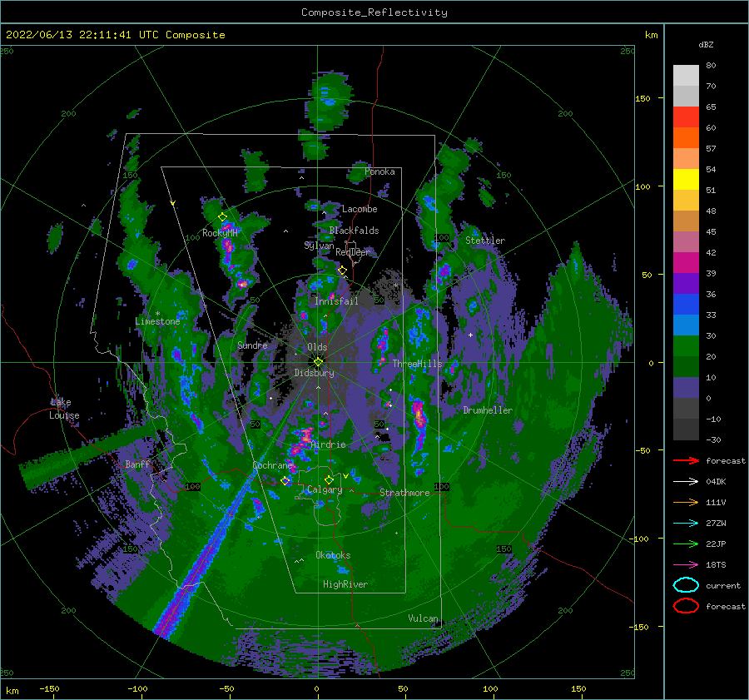This screenshot has height=700, width=749.
Task: Click the dBZ legend heading
Action: pos(706,44)
